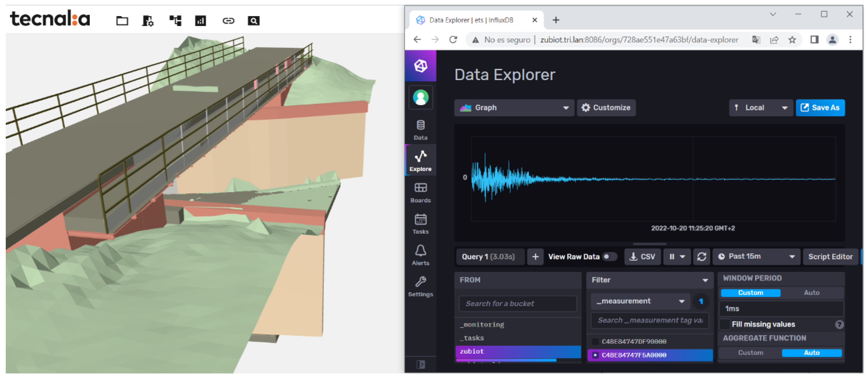Check the C4BE84747DF90000 measurement checkbox
The height and width of the screenshot is (380, 868).
(x=596, y=342)
